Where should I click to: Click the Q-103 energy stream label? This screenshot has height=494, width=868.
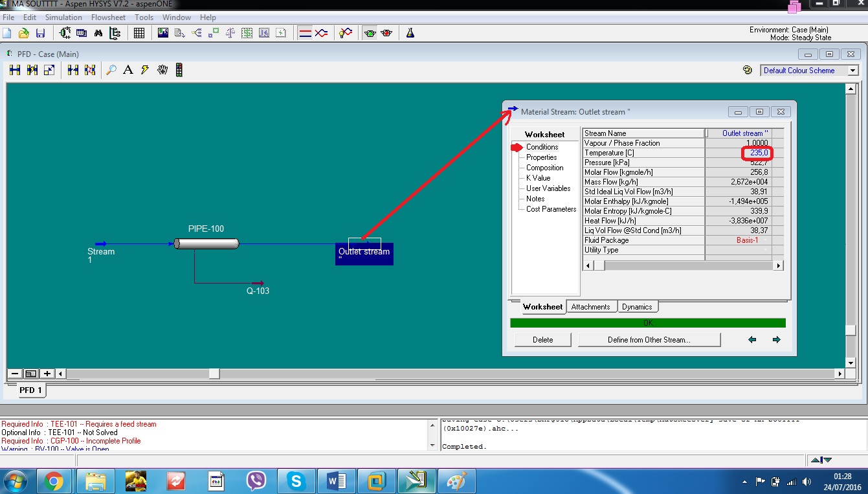pyautogui.click(x=258, y=291)
